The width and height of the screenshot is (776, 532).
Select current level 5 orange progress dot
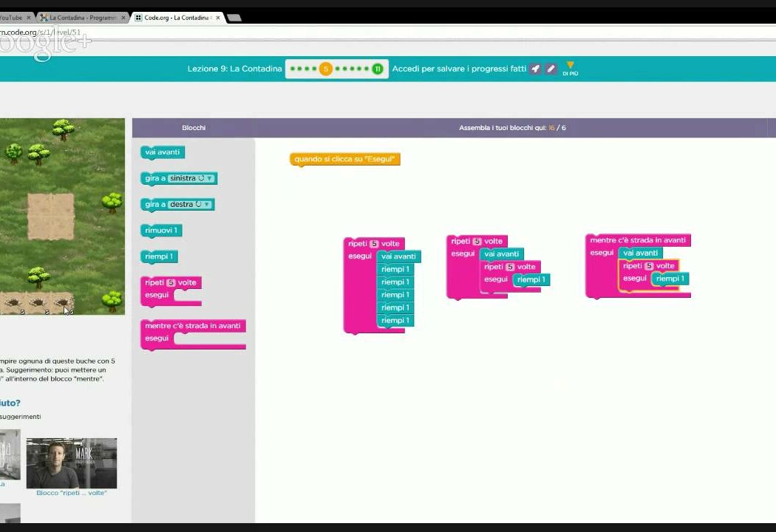[x=325, y=69]
